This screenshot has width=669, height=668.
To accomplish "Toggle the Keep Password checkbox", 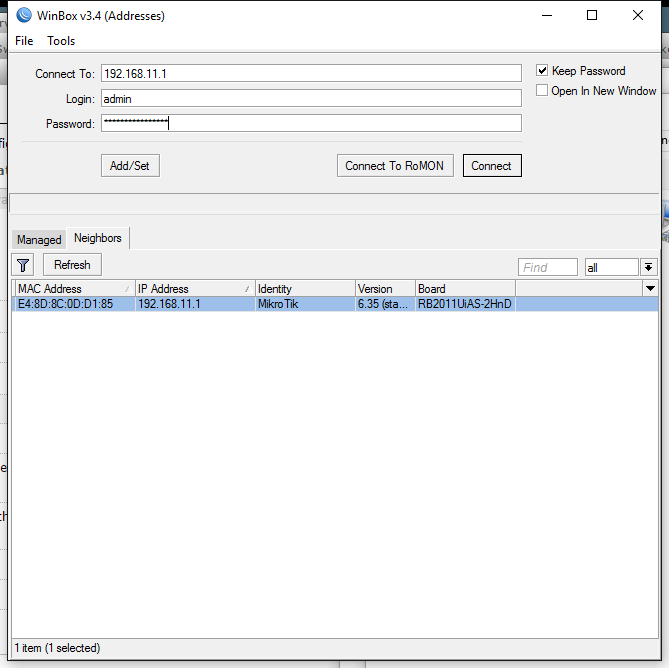I will coord(542,70).
